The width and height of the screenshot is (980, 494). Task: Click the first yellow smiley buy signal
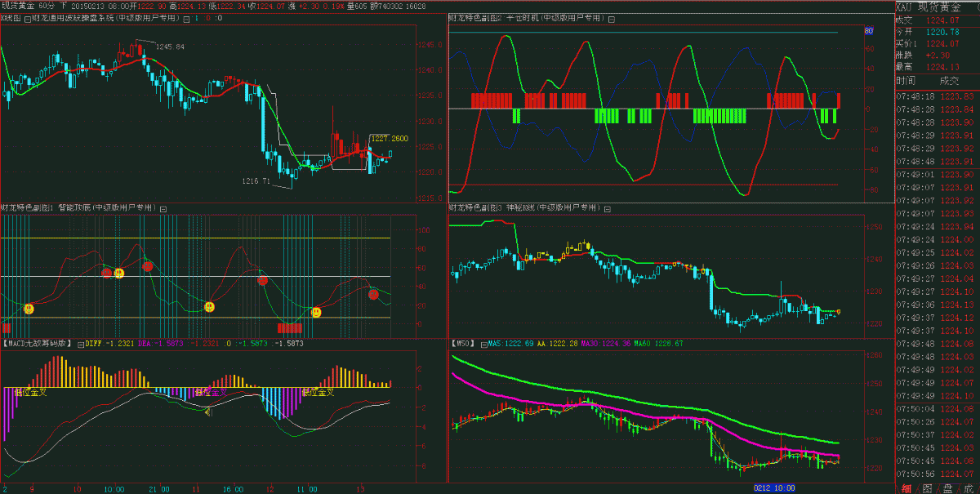click(x=29, y=309)
